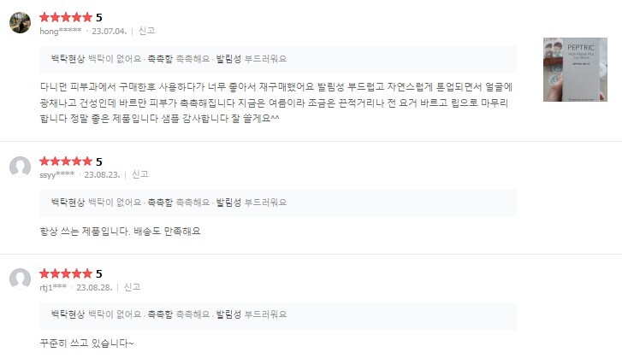This screenshot has width=622, height=364.
Task: Report rtj1***'s review via 신고
Action: pos(132,287)
